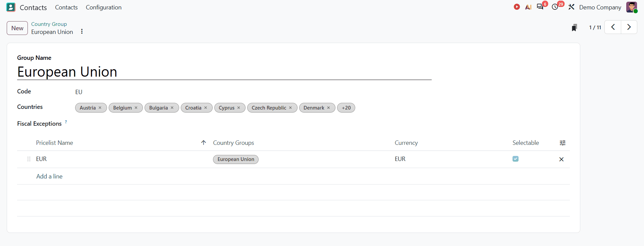
Task: Click the Currency column header
Action: [406, 143]
